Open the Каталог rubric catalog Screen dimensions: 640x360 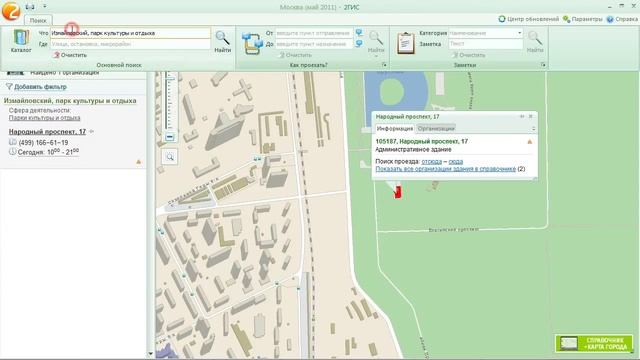pyautogui.click(x=21, y=41)
